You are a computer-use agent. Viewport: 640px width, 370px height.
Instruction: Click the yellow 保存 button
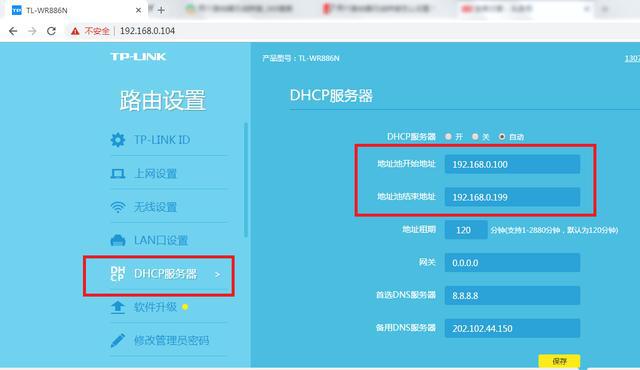click(559, 361)
